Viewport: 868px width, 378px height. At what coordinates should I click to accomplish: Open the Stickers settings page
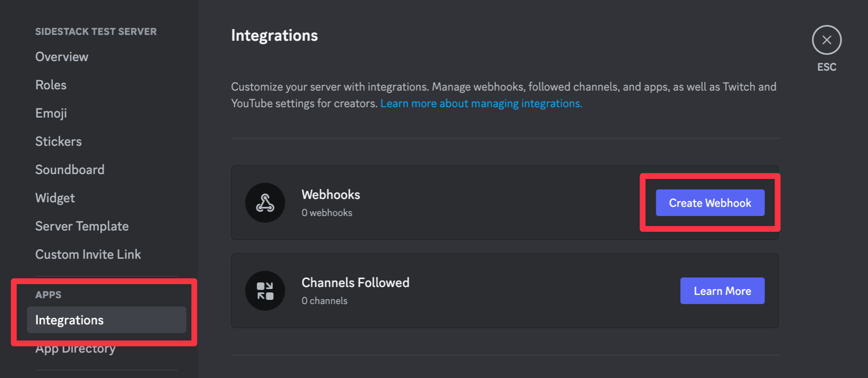(59, 141)
